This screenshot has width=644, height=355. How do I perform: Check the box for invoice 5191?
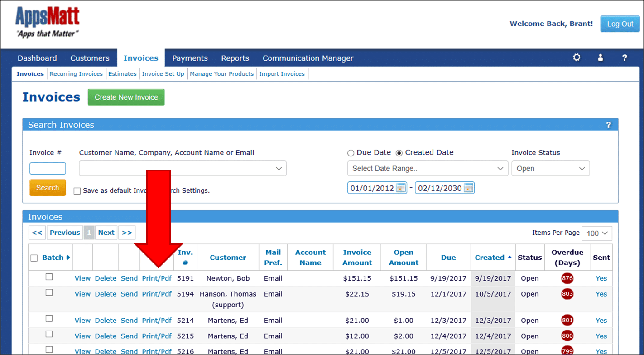[49, 277]
